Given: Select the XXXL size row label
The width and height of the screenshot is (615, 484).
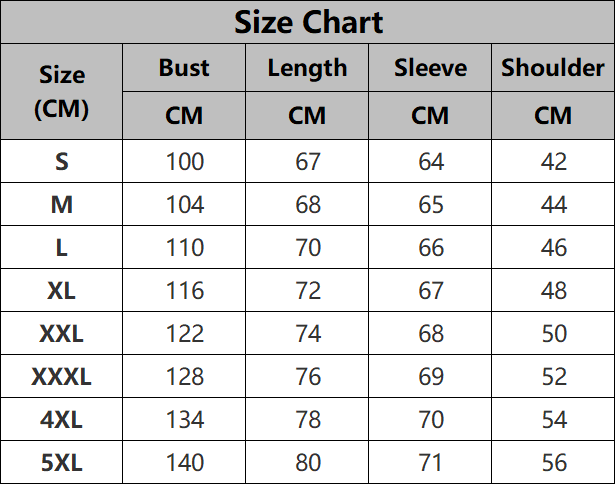Looking at the screenshot, I should pos(62,377).
